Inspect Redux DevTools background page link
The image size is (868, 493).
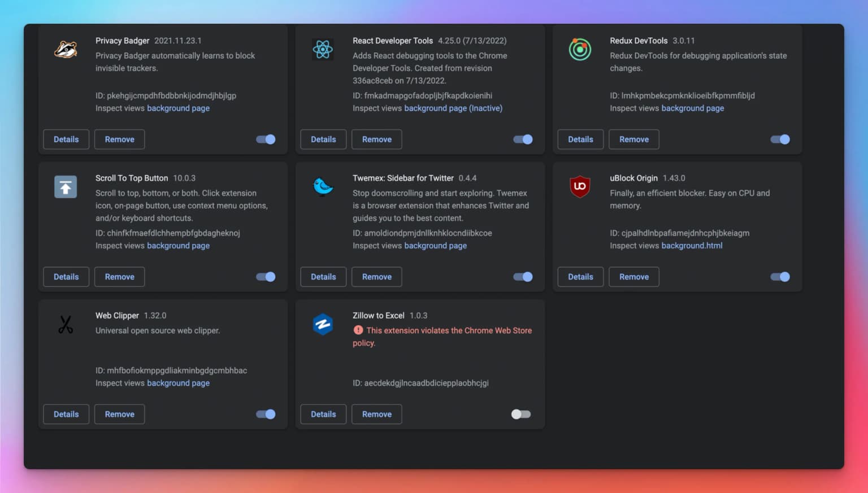point(692,108)
